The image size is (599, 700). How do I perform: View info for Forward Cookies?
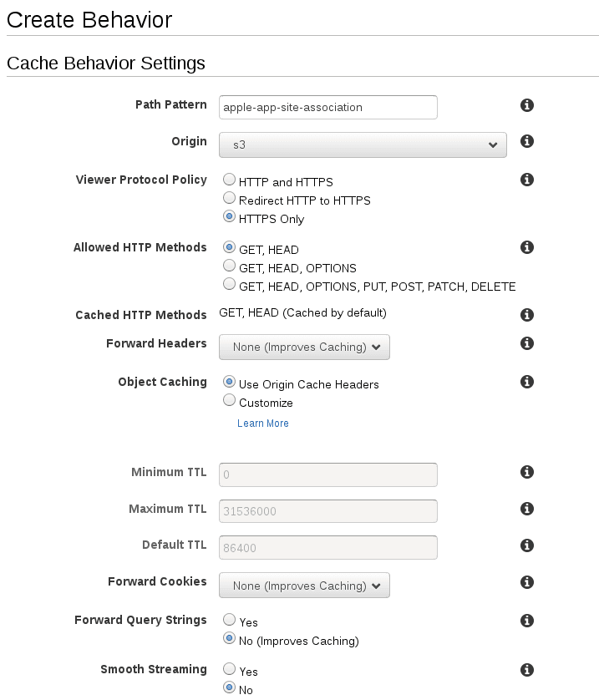click(527, 582)
